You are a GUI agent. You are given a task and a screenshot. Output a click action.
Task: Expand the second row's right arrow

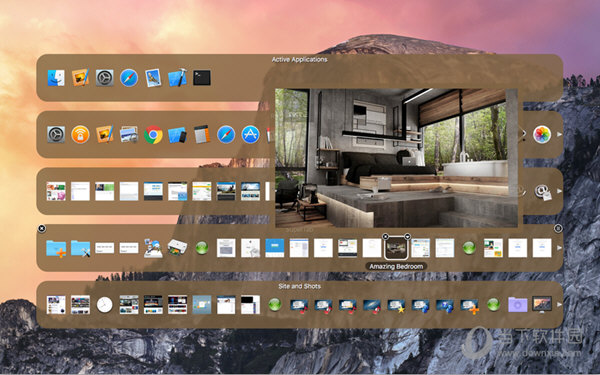(559, 134)
